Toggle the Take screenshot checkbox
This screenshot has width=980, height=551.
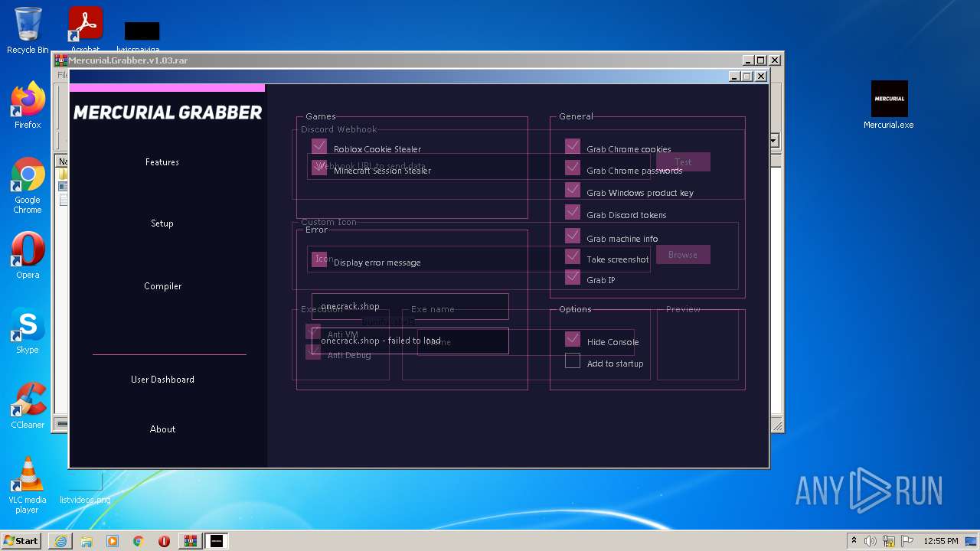pos(573,256)
